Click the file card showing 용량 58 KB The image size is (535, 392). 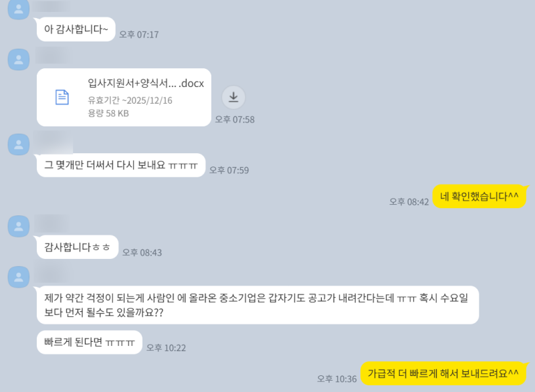(x=124, y=97)
